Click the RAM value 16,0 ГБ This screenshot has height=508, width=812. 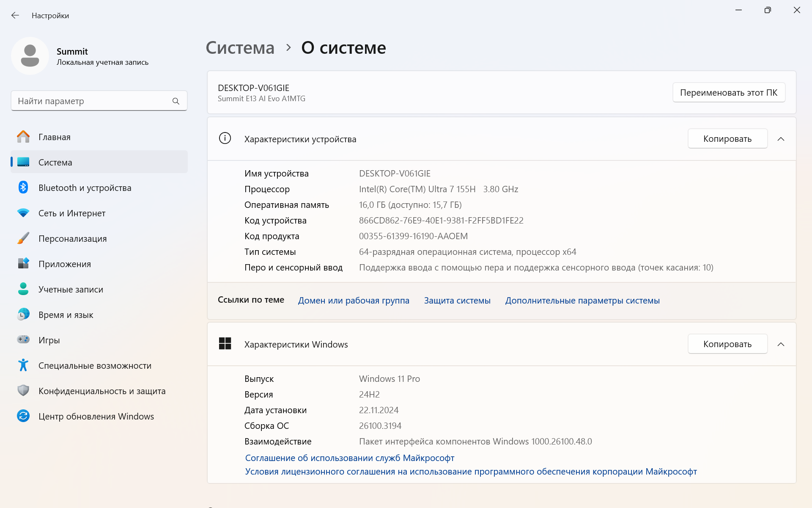(410, 205)
